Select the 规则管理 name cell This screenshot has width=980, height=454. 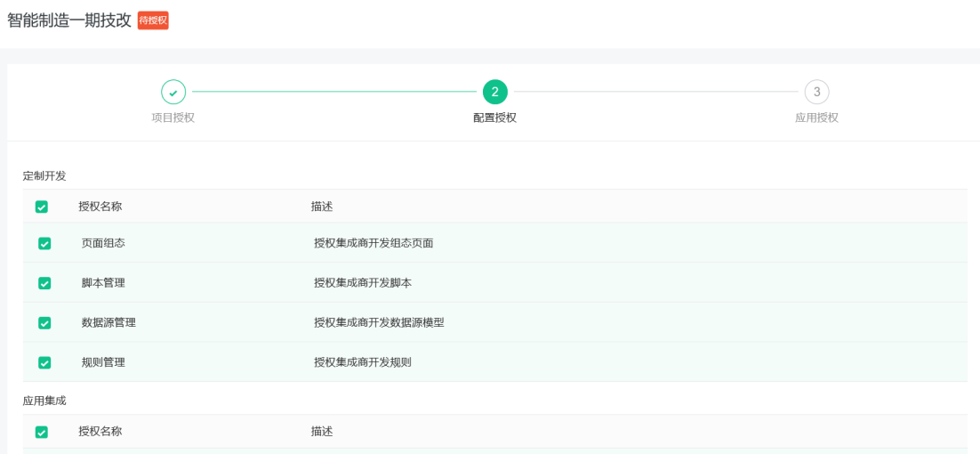pyautogui.click(x=103, y=362)
